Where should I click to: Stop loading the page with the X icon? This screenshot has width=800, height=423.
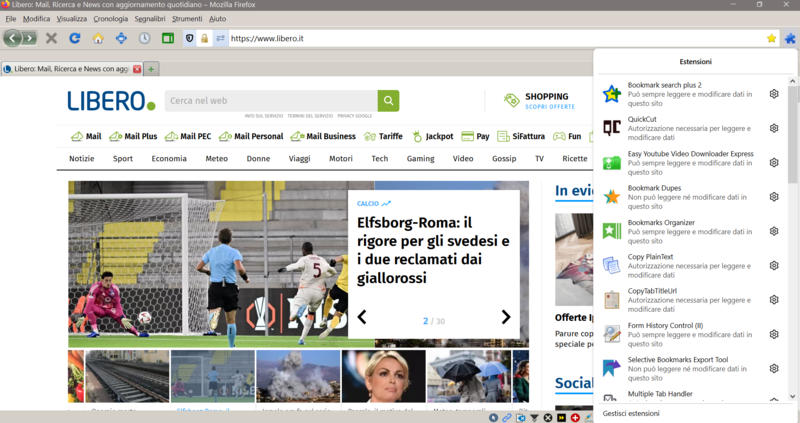pos(51,38)
